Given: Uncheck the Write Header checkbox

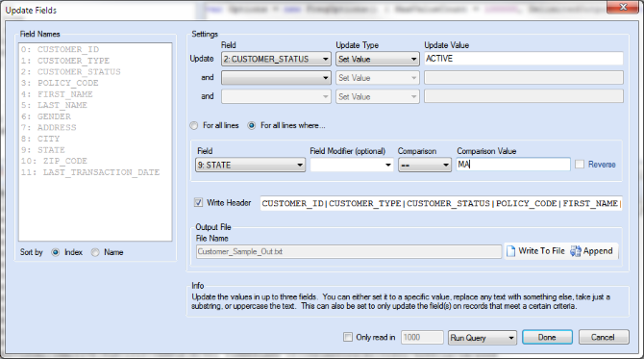Looking at the screenshot, I should tap(198, 203).
